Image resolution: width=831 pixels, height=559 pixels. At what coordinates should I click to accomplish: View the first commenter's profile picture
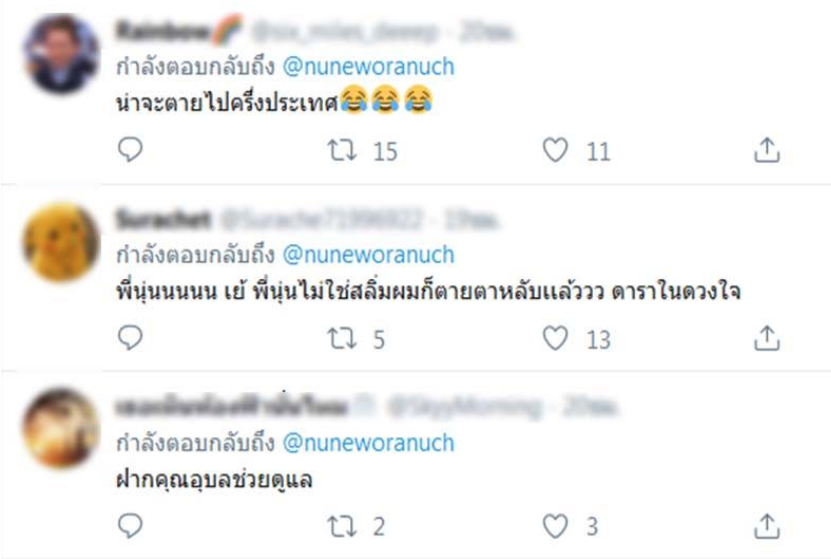[x=61, y=54]
